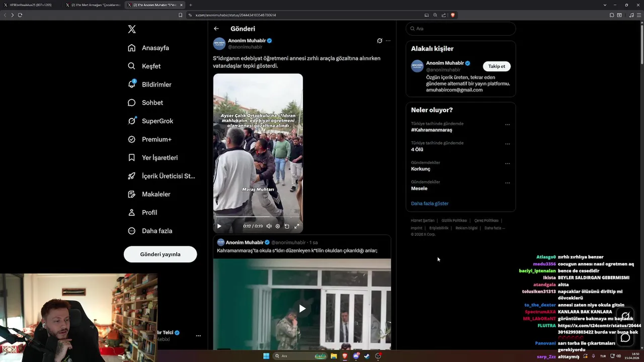The height and width of the screenshot is (362, 644).
Task: Click the browser back arrow
Action: click(5, 15)
